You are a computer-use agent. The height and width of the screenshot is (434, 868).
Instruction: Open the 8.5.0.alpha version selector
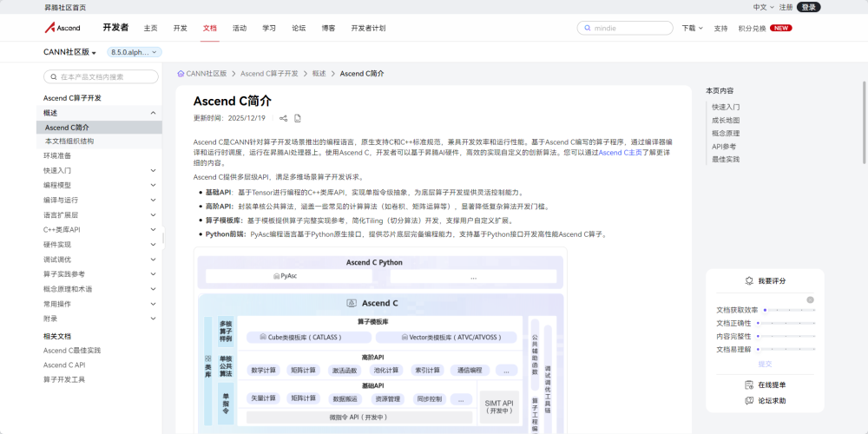135,52
